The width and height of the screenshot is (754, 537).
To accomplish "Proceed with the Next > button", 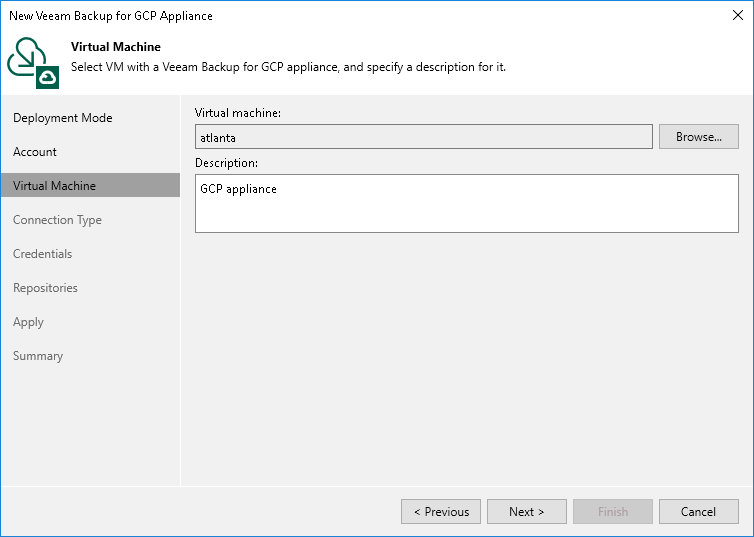I will (x=527, y=512).
